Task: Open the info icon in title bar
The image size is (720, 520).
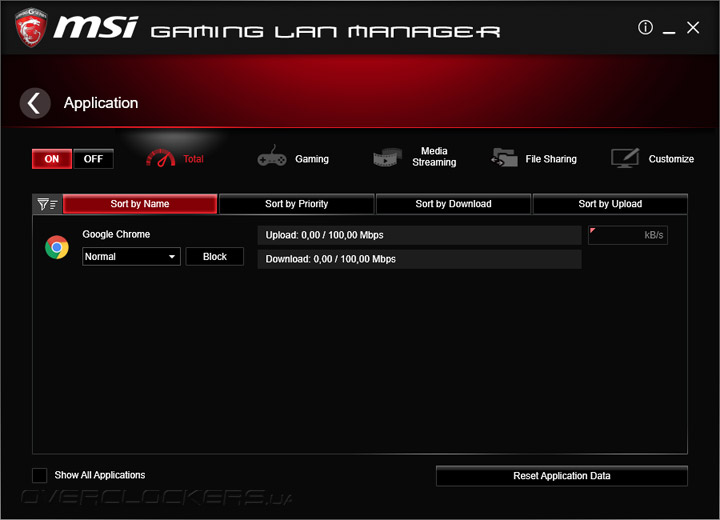Action: pyautogui.click(x=645, y=28)
